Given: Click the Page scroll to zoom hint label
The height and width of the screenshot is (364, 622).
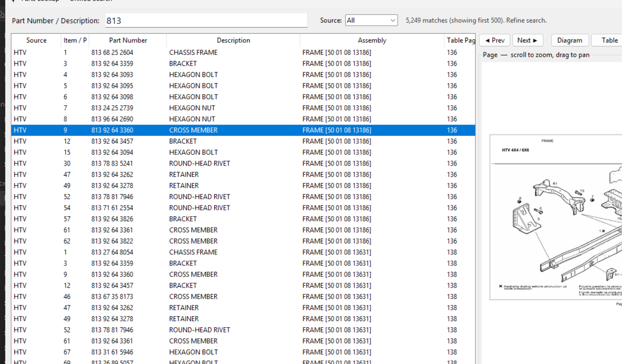Looking at the screenshot, I should (x=536, y=55).
